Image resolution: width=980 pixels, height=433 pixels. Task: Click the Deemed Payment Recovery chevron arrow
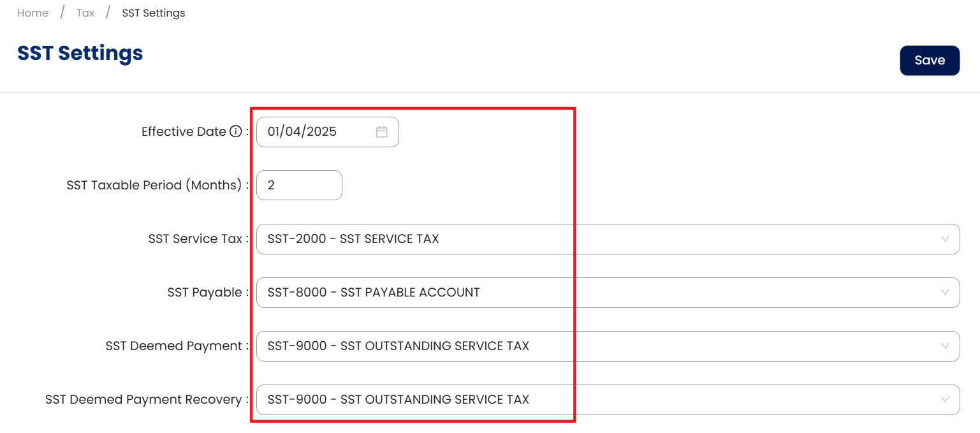(944, 400)
